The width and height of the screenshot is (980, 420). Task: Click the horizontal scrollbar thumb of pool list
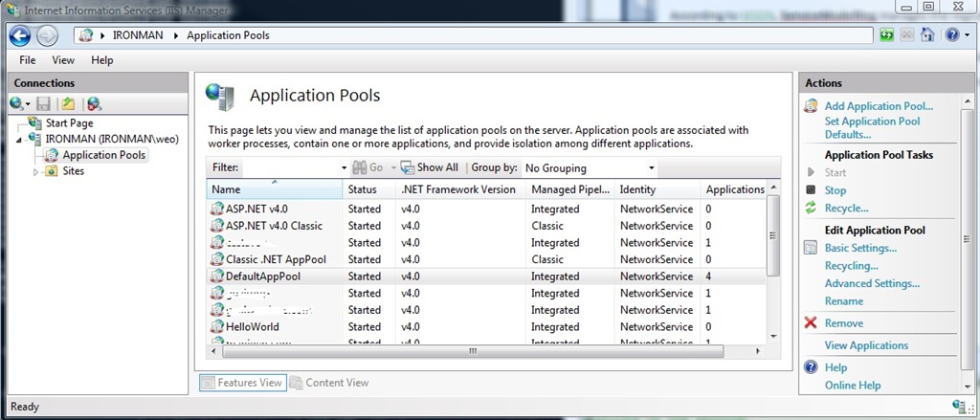click(x=473, y=351)
